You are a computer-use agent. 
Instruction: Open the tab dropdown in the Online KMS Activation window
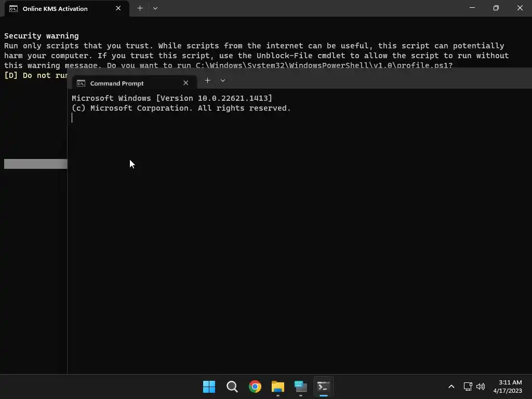(155, 8)
